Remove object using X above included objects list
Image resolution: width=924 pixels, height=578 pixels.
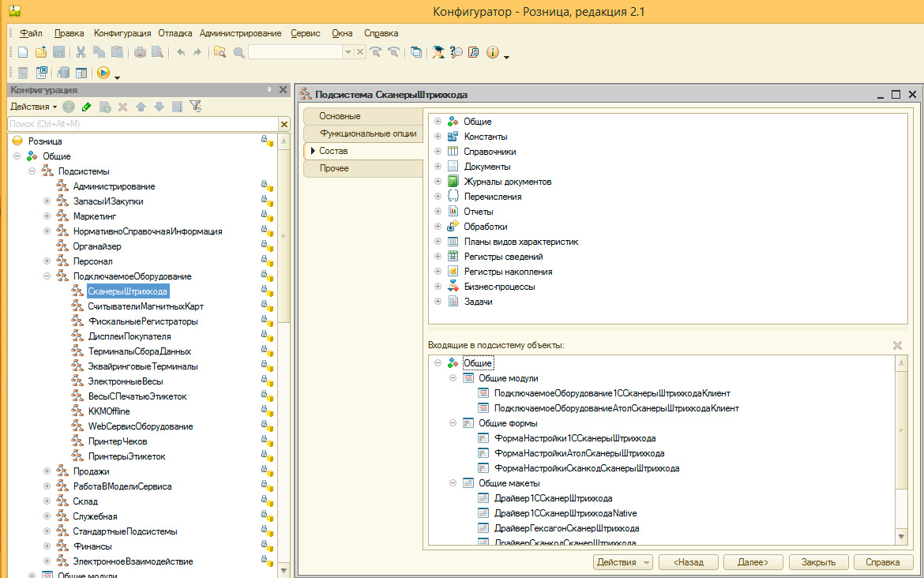pos(897,345)
